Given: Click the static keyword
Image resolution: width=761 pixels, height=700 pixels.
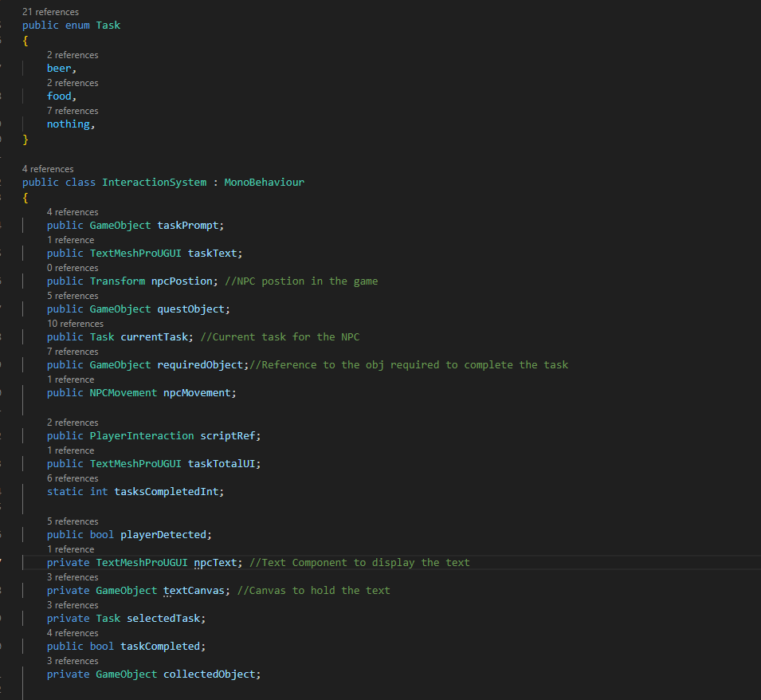Looking at the screenshot, I should [65, 492].
